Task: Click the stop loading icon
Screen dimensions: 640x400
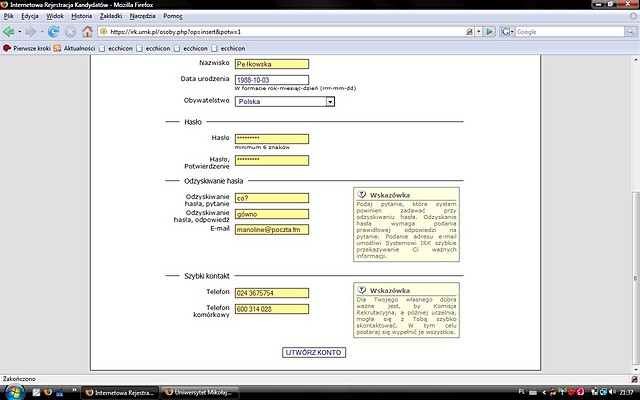Action: pyautogui.click(x=71, y=31)
